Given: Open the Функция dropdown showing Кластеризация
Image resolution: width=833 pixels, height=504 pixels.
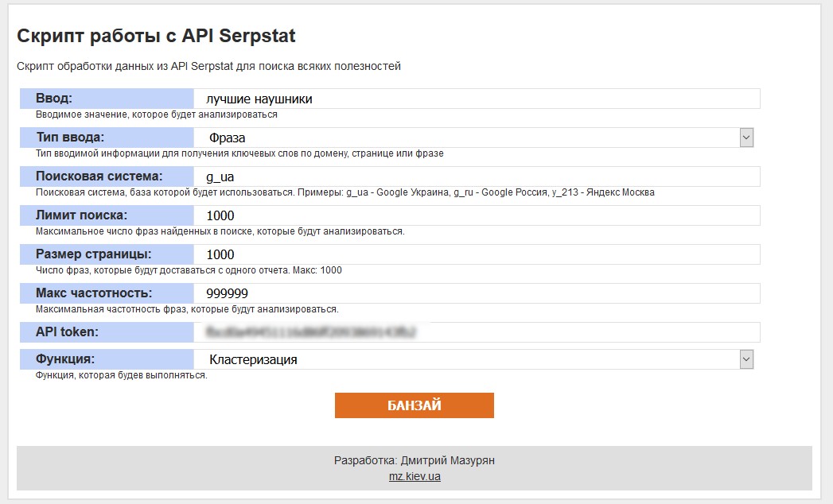Looking at the screenshot, I should (473, 359).
